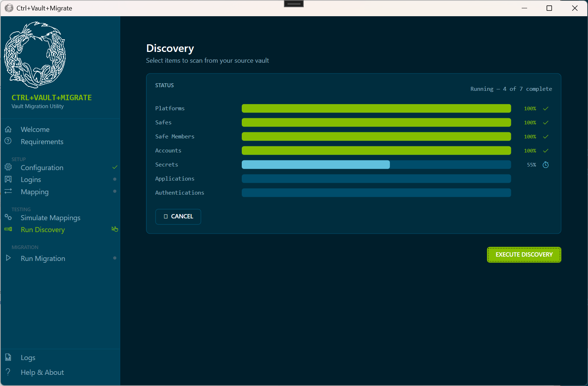Click the Run Migration status dot
The height and width of the screenshot is (386, 588).
115,258
